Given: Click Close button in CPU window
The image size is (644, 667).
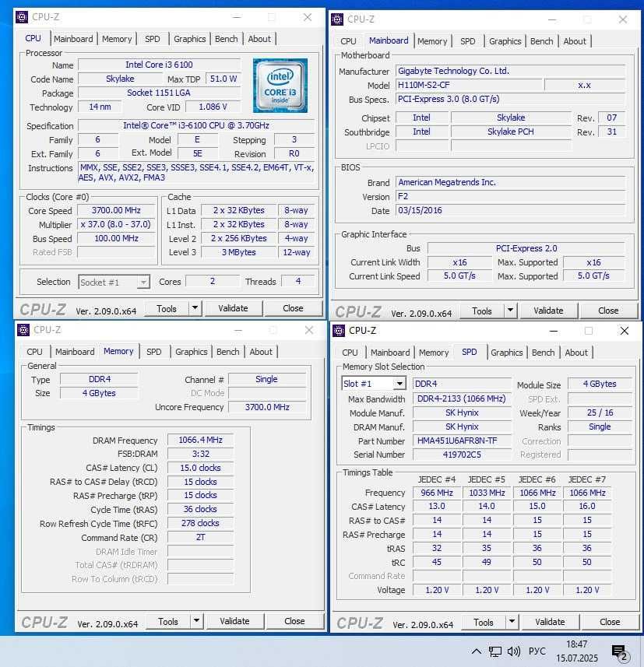Looking at the screenshot, I should (293, 308).
